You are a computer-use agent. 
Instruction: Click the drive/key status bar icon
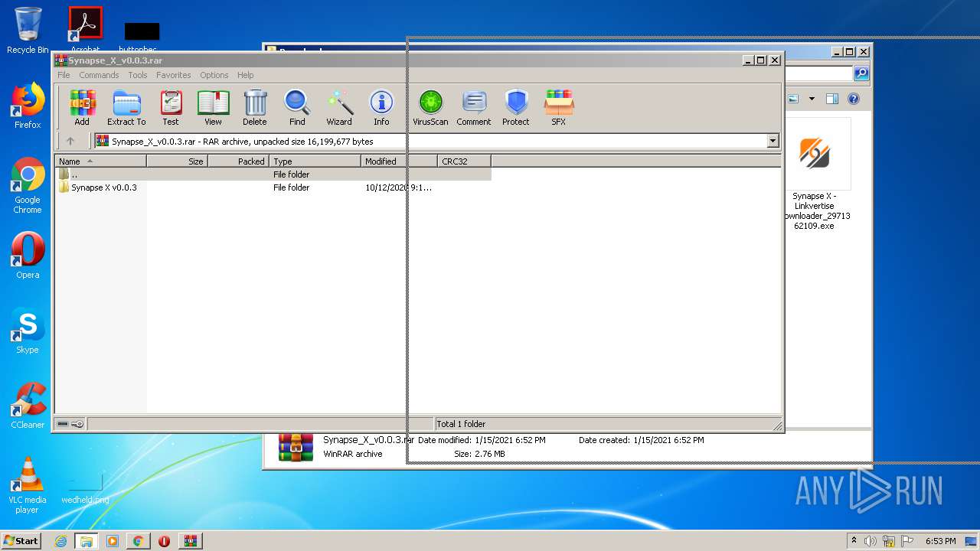[70, 424]
